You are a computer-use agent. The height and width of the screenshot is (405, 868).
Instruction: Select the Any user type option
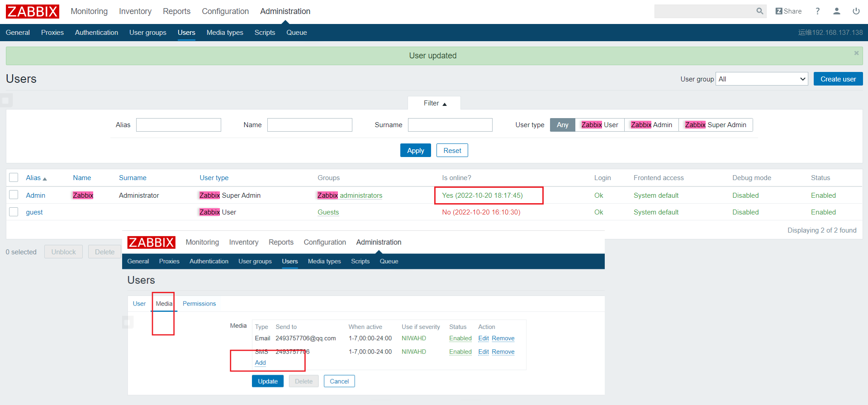562,125
